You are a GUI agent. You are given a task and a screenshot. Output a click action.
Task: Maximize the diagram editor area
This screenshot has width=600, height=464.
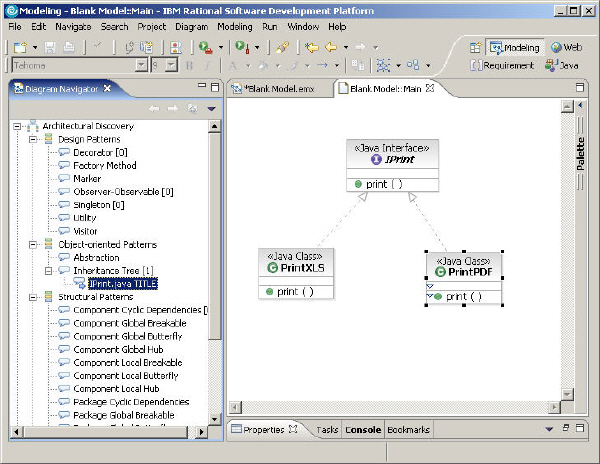coord(580,88)
